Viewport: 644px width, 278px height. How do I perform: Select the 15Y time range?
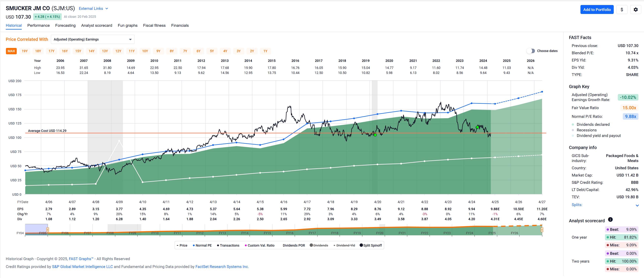[x=78, y=51]
